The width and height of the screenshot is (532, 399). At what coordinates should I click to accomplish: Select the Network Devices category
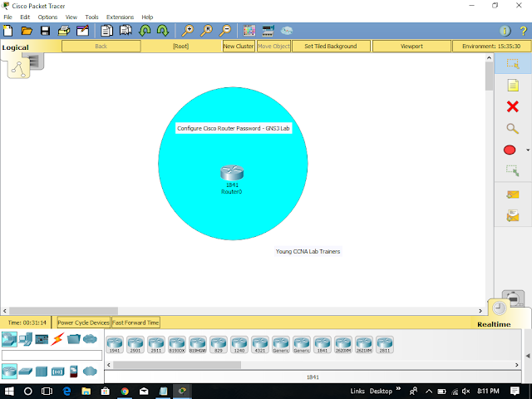pyautogui.click(x=9, y=339)
